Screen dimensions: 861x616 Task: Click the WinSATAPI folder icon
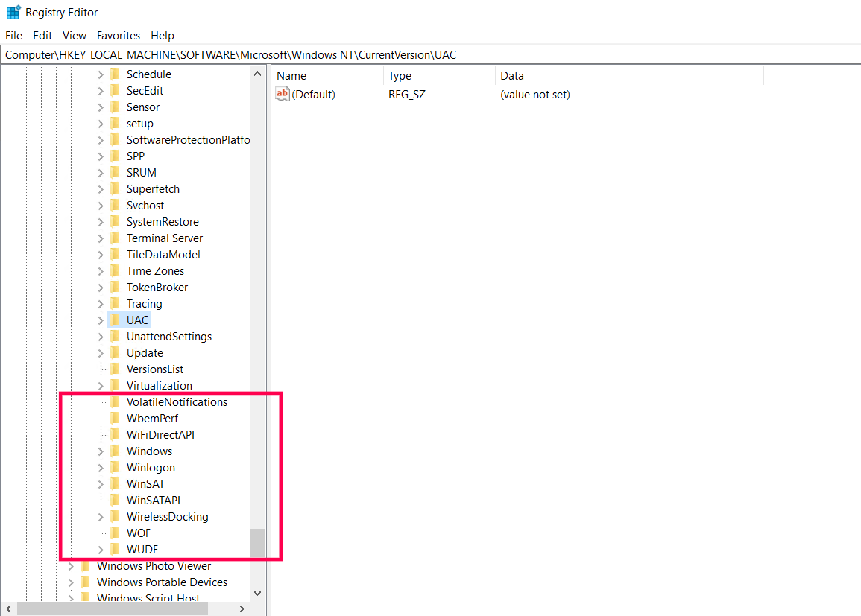[115, 501]
